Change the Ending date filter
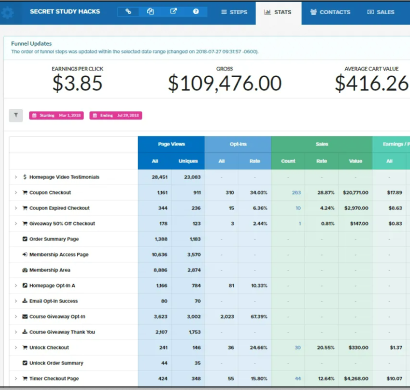The height and width of the screenshot is (390, 410). [x=116, y=115]
